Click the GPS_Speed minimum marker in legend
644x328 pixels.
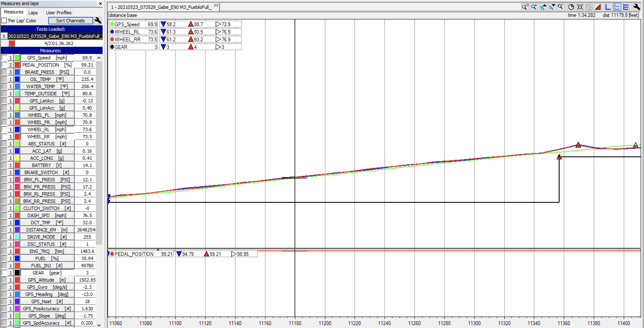click(163, 24)
